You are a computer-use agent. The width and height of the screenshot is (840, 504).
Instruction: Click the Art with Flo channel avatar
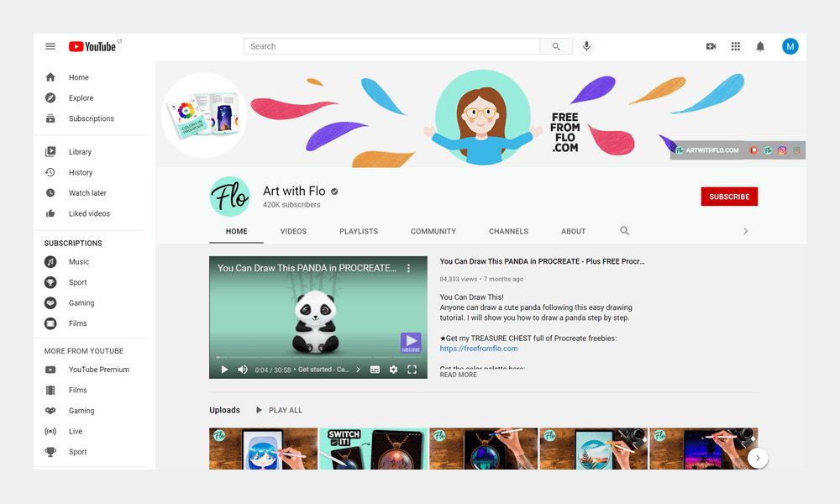(x=230, y=197)
